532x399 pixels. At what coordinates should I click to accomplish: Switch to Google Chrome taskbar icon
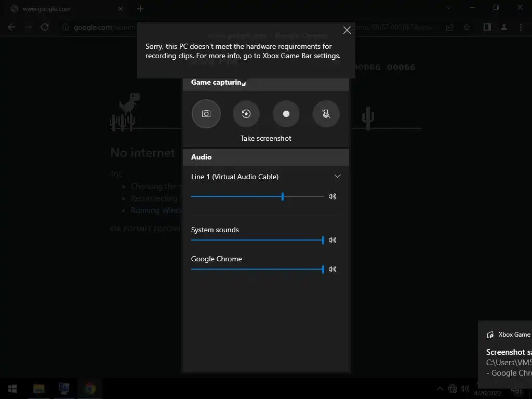pos(90,389)
